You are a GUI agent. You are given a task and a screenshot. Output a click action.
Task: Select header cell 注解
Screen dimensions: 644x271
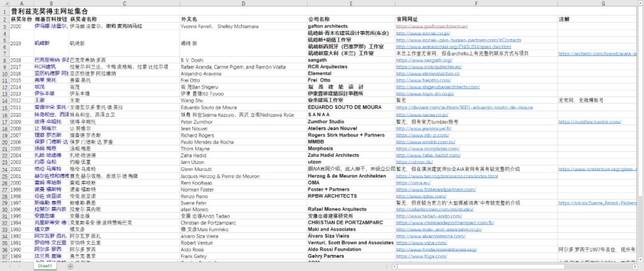564,19
